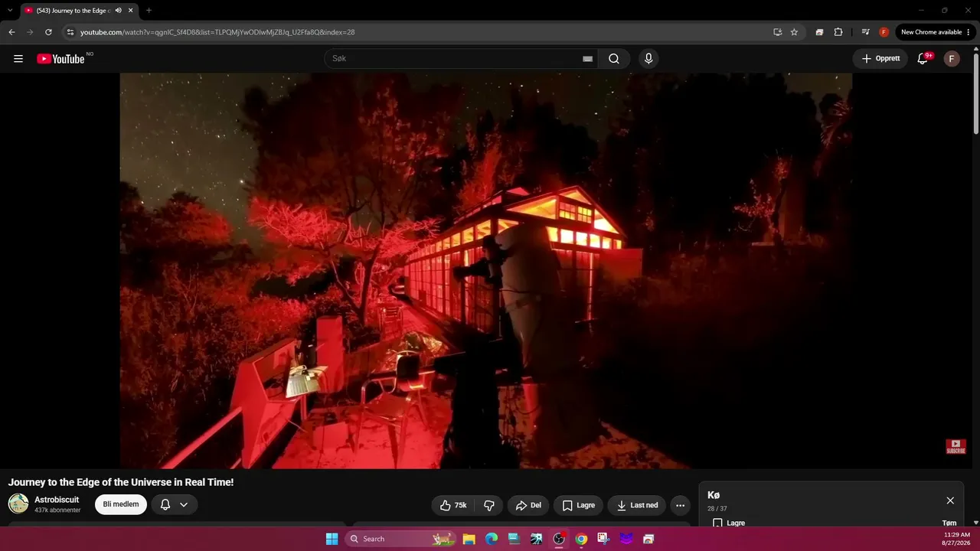The width and height of the screenshot is (980, 551).
Task: Open File Explorer from the taskbar
Action: [x=469, y=539]
